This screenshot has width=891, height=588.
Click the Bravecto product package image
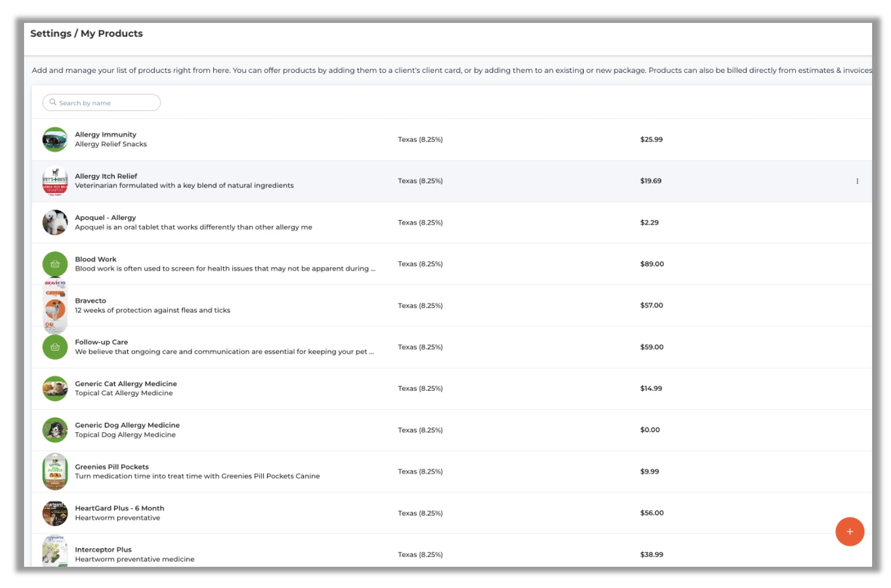click(55, 307)
